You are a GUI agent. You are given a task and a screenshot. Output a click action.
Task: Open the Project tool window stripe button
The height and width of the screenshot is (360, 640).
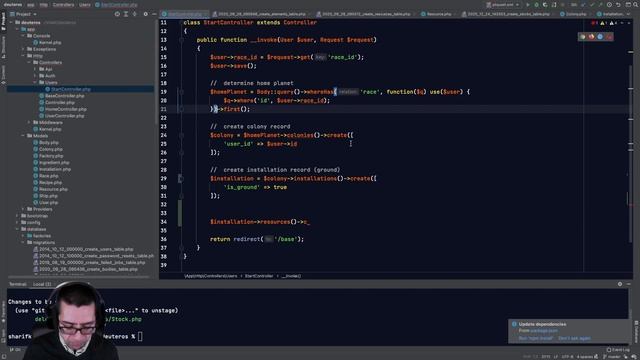[x=3, y=22]
